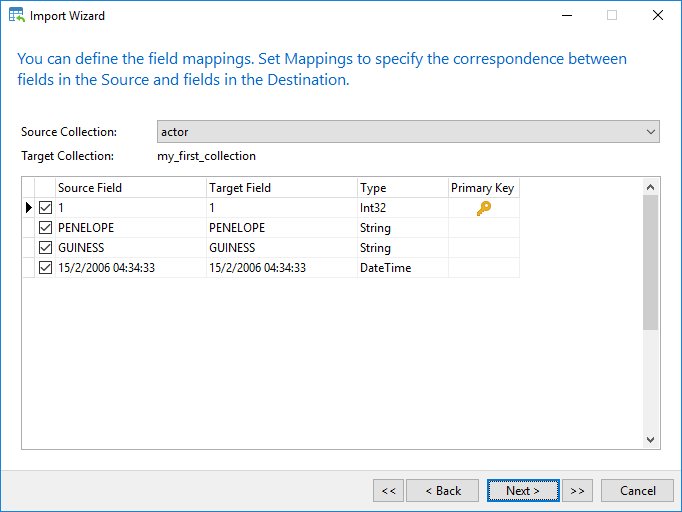Minimize the Import Wizard window
This screenshot has height=512, width=682.
[x=567, y=15]
